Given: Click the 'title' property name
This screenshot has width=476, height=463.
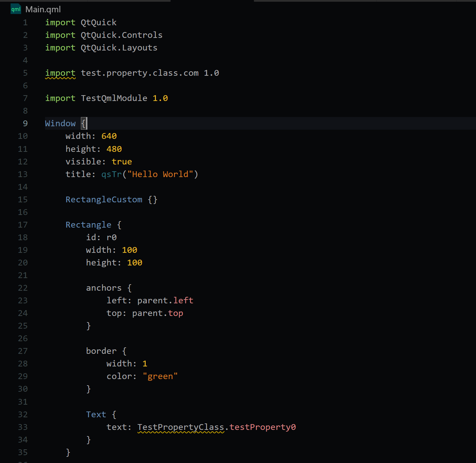Looking at the screenshot, I should [x=78, y=174].
